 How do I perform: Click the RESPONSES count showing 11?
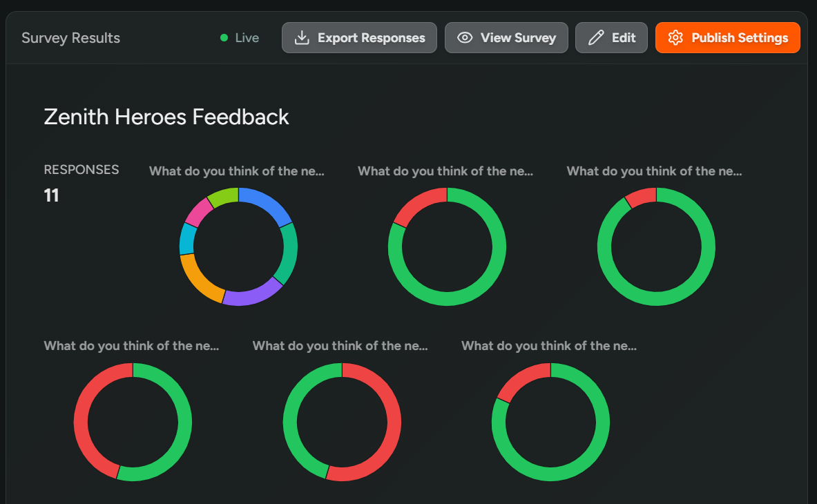coord(52,195)
